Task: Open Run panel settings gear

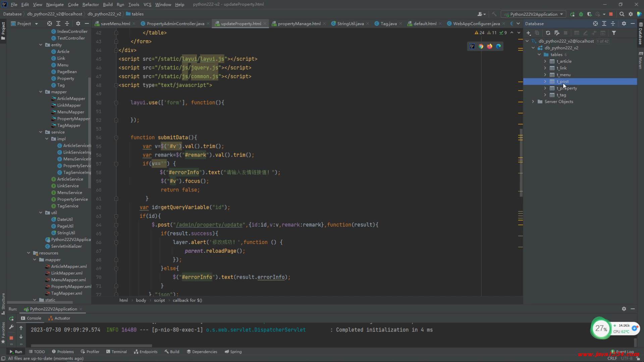Action: click(624, 309)
